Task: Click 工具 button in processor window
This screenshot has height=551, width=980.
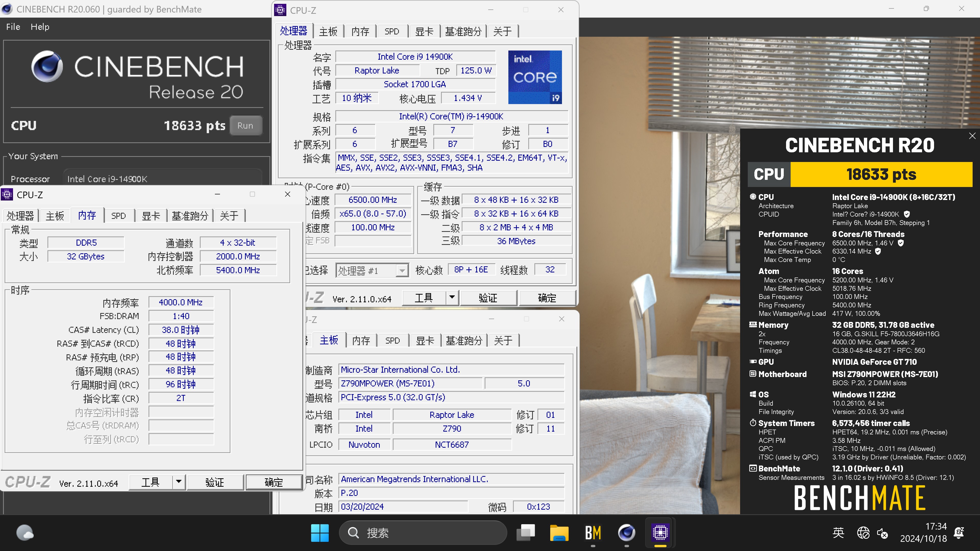Action: [x=424, y=297]
